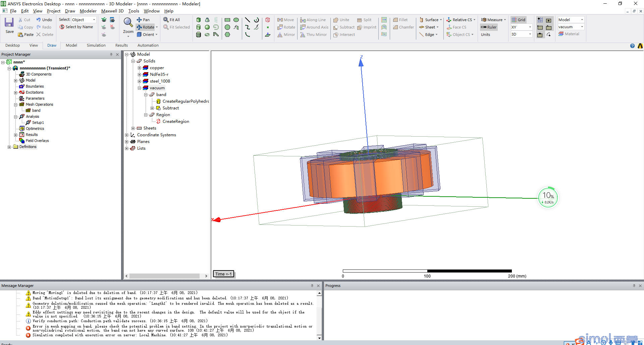The width and height of the screenshot is (644, 345).
Task: Select the draw circle tool
Action: tap(227, 27)
